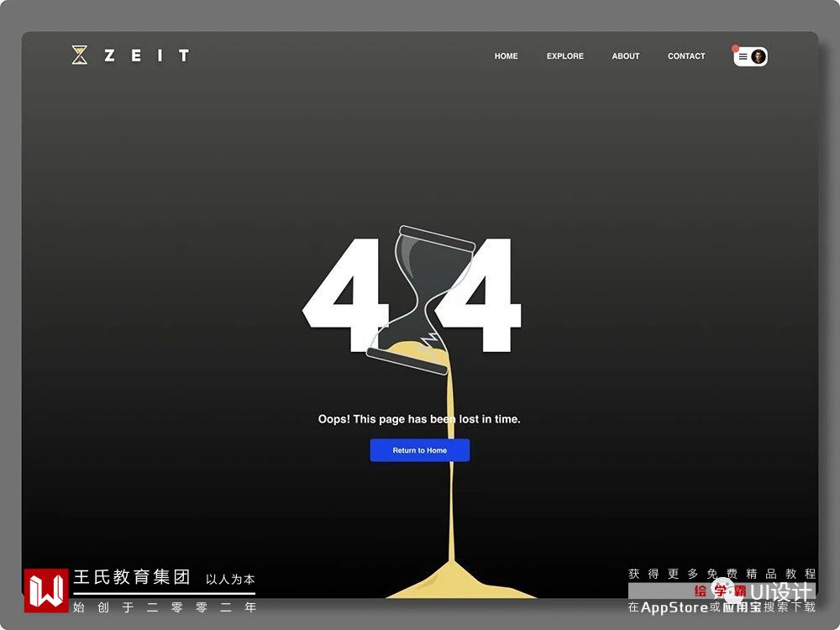Open the hamburger menu icon
This screenshot has height=630, width=840.
743,56
